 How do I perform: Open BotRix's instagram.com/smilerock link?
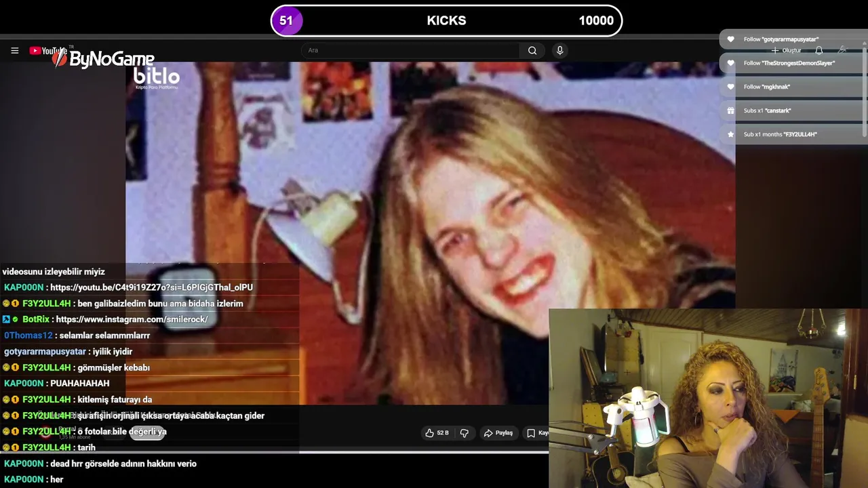click(x=132, y=319)
